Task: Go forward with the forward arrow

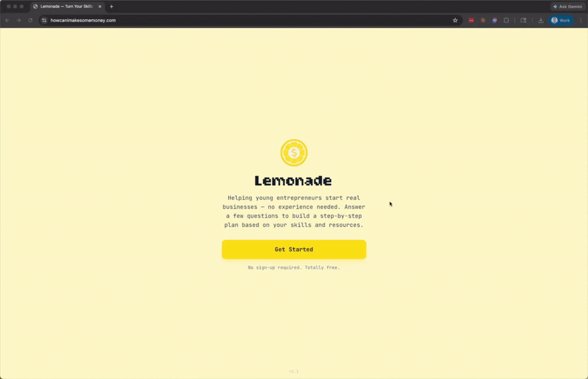Action: click(19, 20)
